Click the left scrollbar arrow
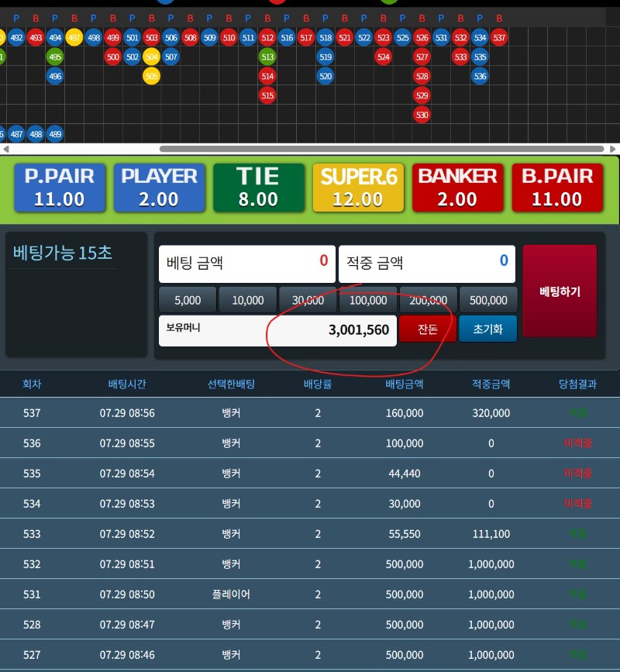Viewport: 620px width, 672px height. (x=5, y=149)
